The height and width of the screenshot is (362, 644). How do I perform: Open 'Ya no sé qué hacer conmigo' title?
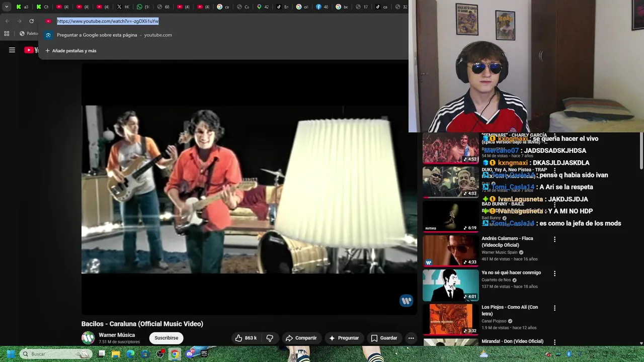coord(511,273)
